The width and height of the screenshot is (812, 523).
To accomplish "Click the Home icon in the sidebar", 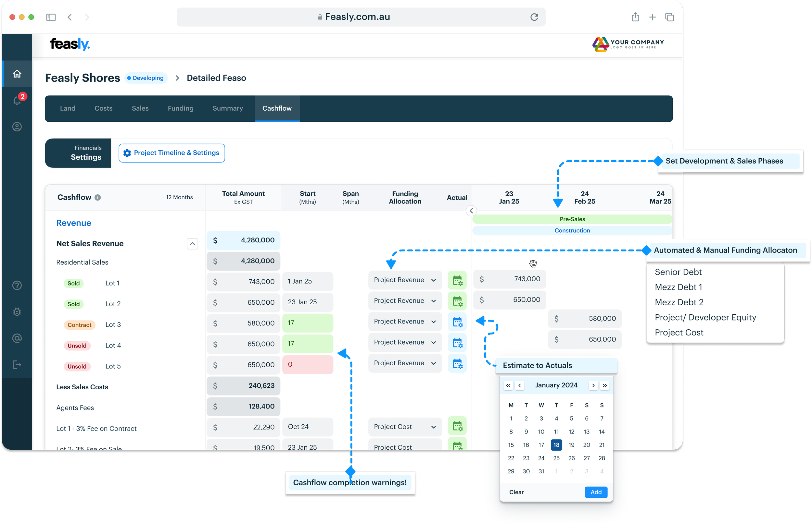I will coord(17,73).
